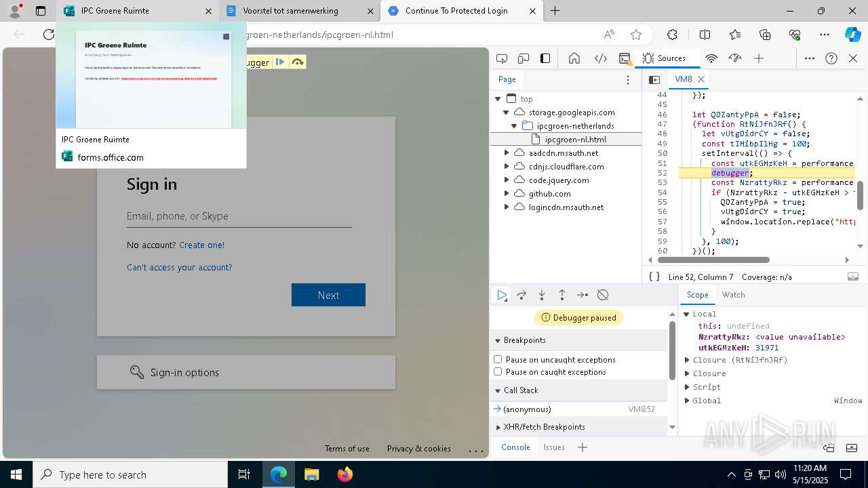
Task: Expand the Script scope
Action: pos(686,387)
